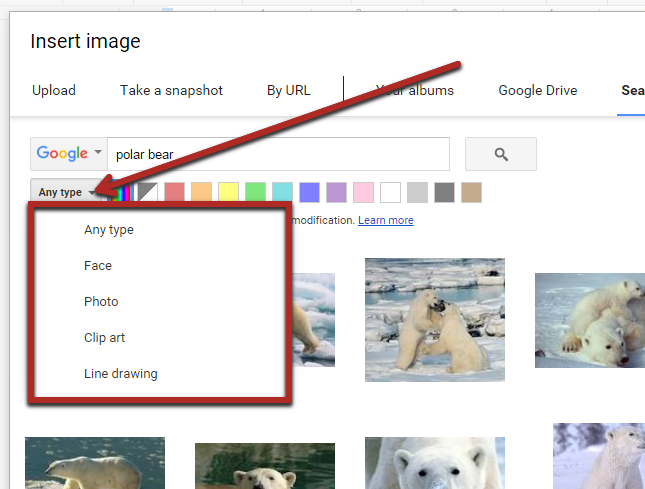The image size is (645, 489).
Task: Filter images by blue color swatch
Action: point(309,192)
